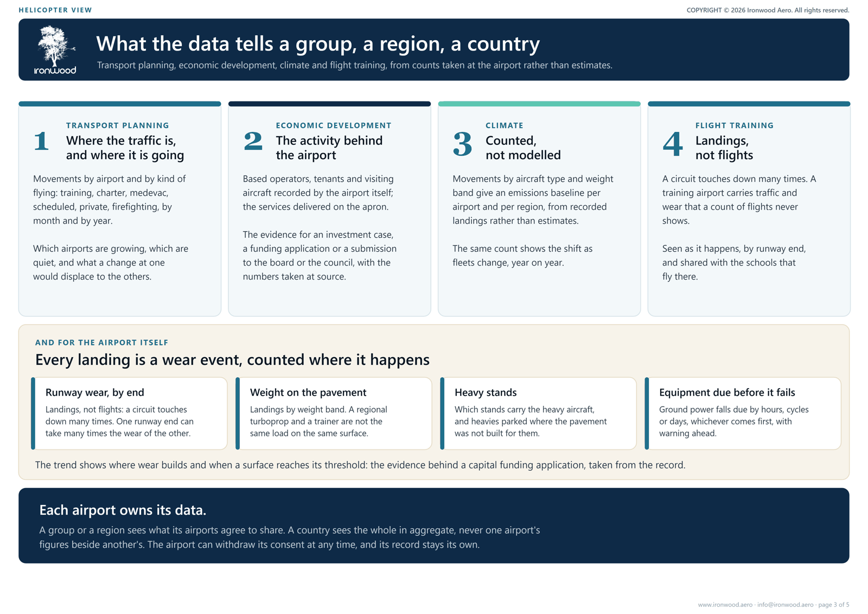Click 'Every landing is a wear event' heading
The width and height of the screenshot is (868, 614).
232,359
